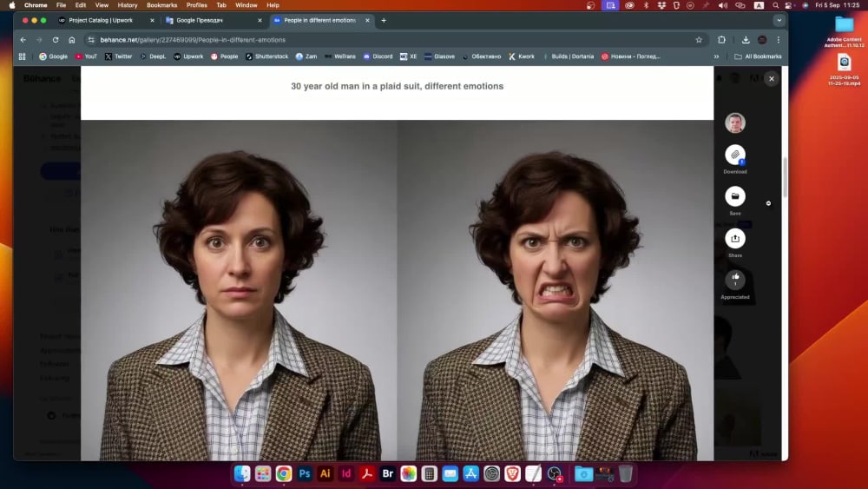
Task: Save project to moodboard via Save icon
Action: tap(734, 196)
